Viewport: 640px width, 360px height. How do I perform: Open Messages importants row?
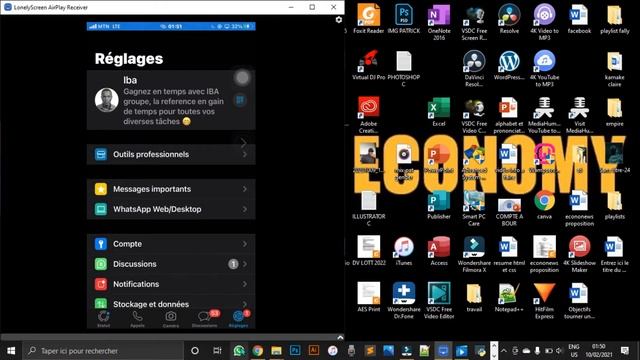pos(171,189)
